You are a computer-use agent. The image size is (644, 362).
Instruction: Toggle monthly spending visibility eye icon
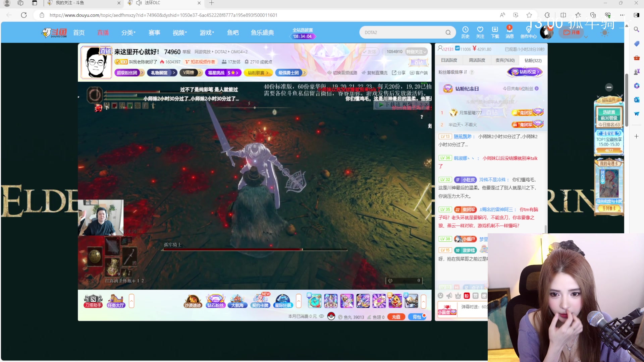(321, 316)
